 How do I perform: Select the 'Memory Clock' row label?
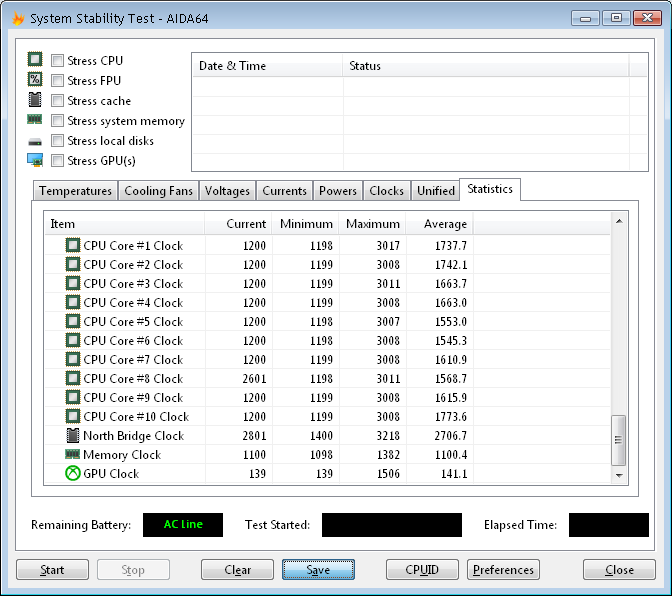[122, 455]
